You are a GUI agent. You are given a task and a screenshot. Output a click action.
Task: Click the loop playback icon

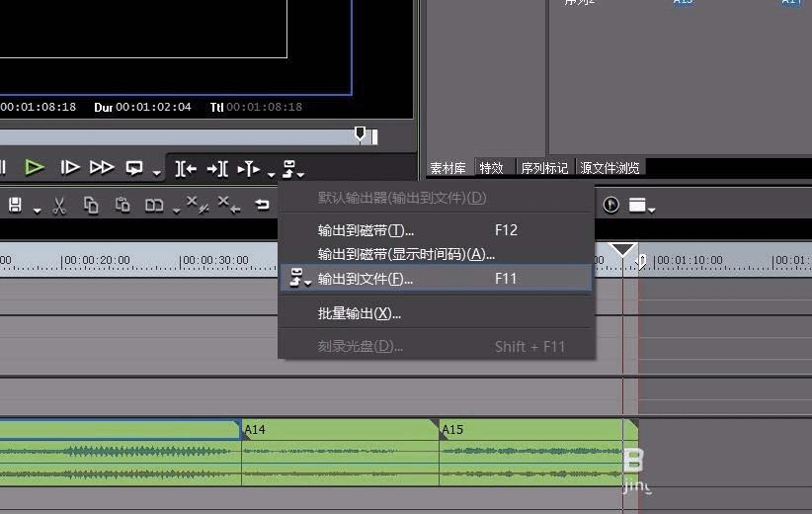coord(134,168)
